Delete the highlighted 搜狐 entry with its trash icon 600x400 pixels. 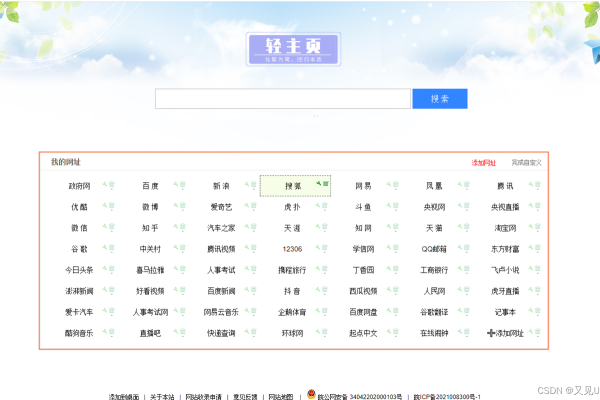point(326,184)
